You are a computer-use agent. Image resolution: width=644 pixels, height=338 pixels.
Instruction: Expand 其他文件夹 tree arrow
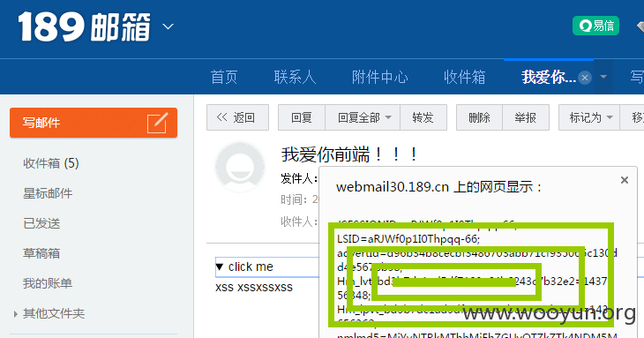(x=15, y=314)
